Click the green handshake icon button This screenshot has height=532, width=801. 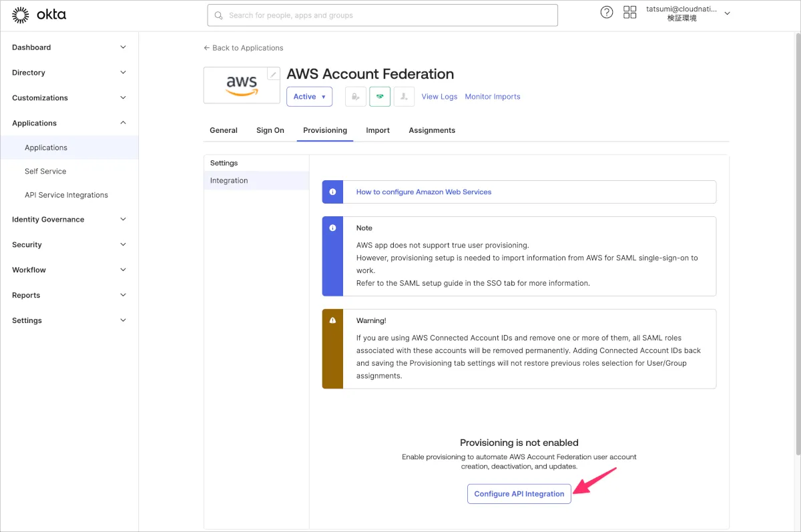pos(380,96)
